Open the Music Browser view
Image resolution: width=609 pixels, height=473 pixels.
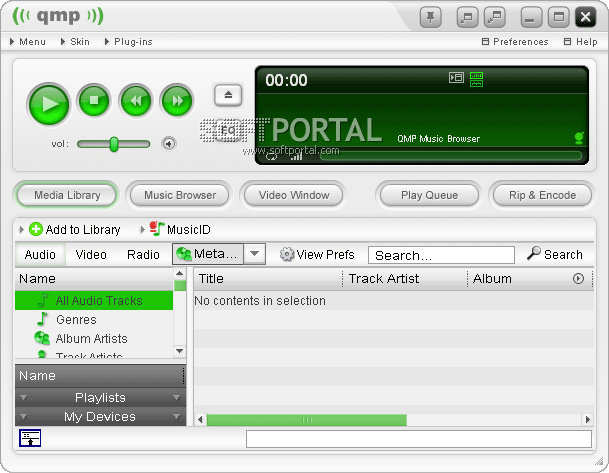pyautogui.click(x=180, y=195)
